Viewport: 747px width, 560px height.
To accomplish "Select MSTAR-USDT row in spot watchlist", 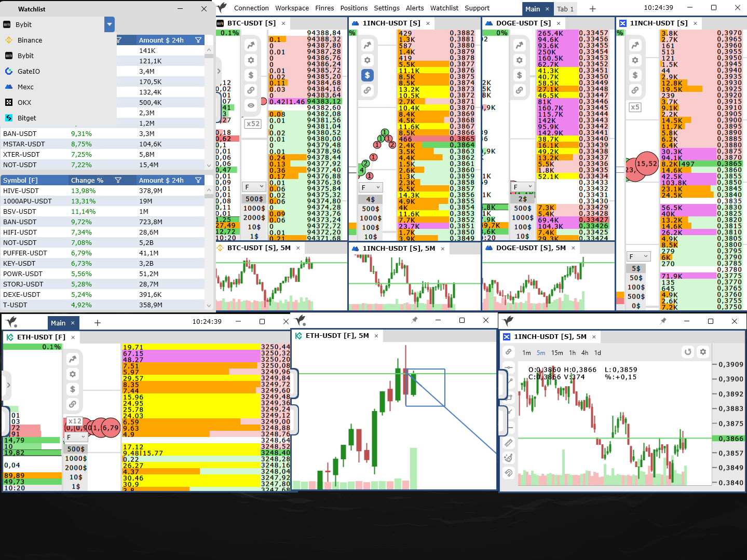I will pos(102,144).
